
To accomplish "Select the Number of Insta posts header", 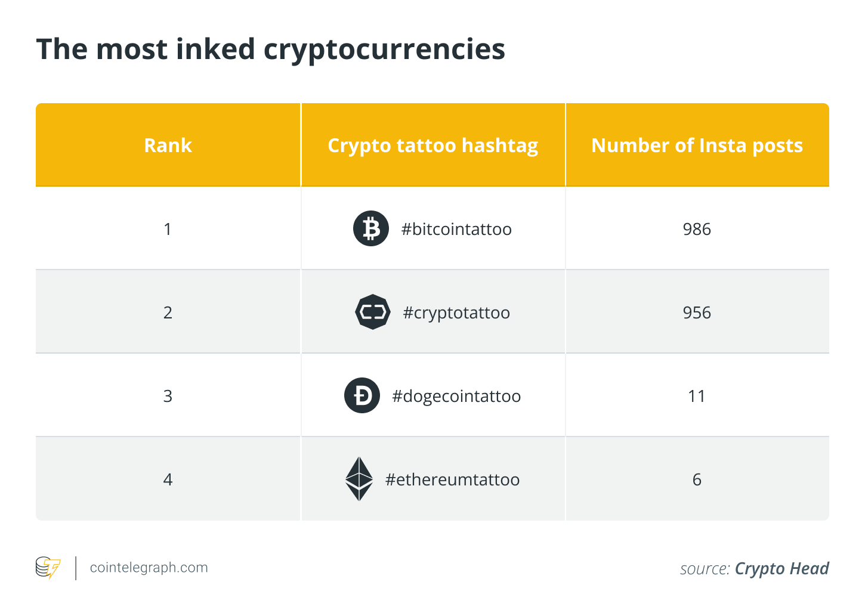I will pos(697,146).
